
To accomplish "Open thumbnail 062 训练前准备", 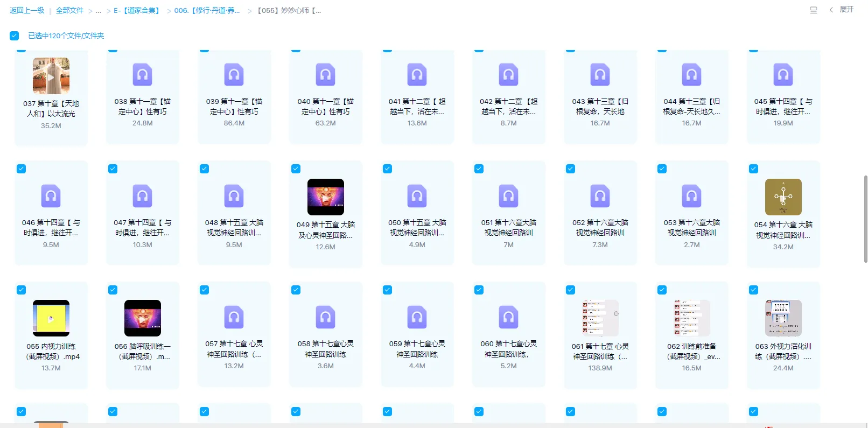I will click(x=692, y=318).
